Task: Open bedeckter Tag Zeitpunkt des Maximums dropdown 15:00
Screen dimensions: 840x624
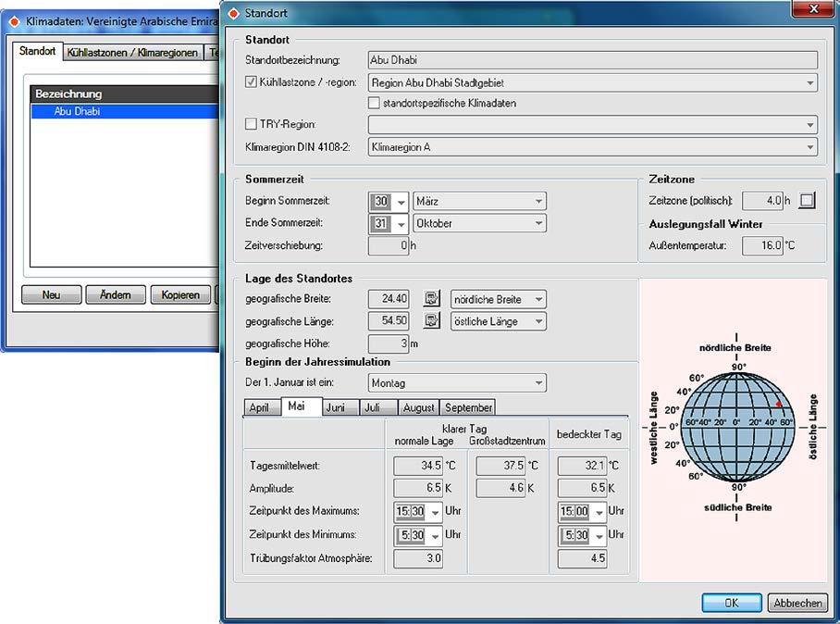Action: [x=599, y=512]
